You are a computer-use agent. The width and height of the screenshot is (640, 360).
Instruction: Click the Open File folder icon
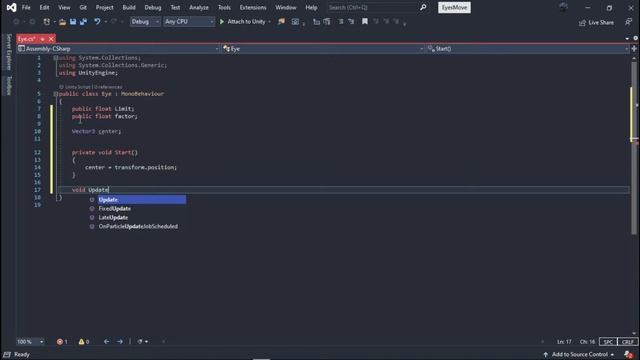(x=62, y=22)
